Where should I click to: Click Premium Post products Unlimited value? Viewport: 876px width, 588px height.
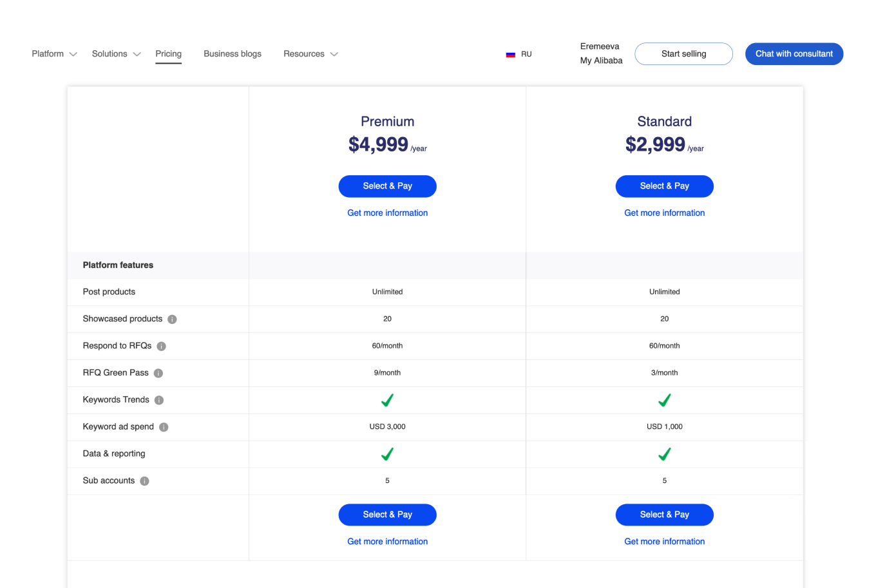tap(387, 292)
